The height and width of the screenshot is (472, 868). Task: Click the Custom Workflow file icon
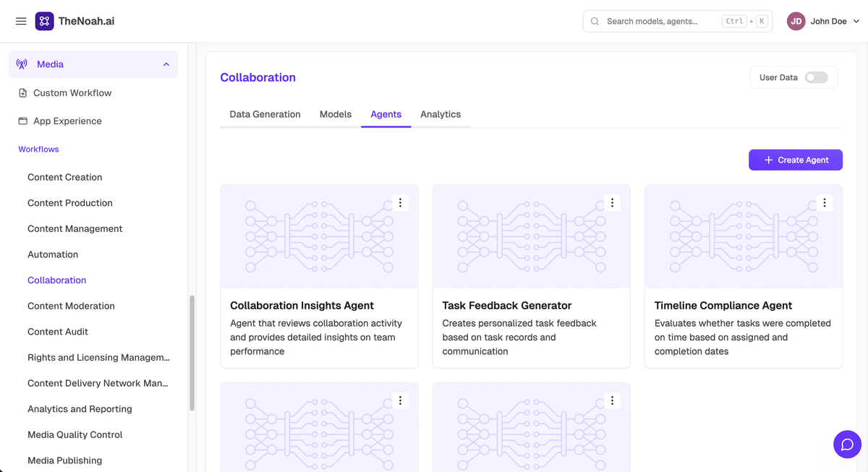click(x=22, y=93)
